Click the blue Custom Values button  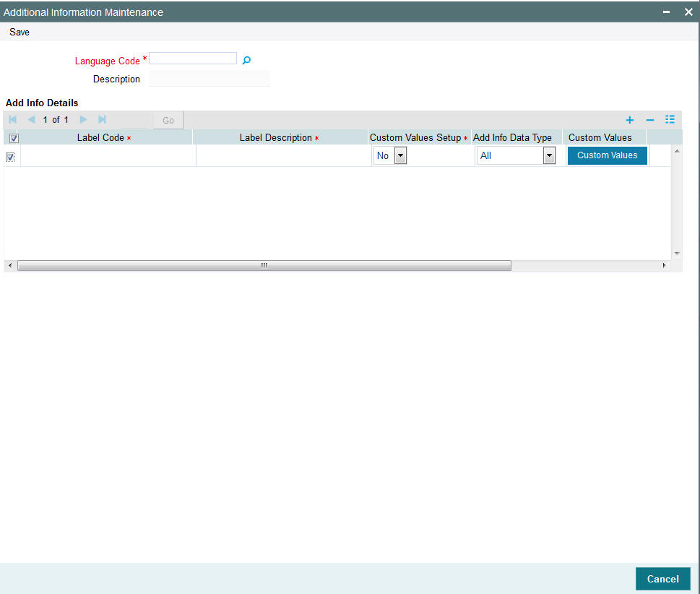pos(607,155)
